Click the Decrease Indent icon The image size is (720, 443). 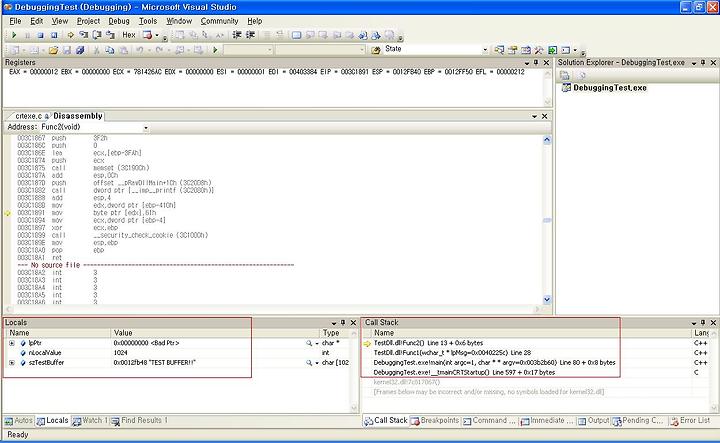[237, 35]
